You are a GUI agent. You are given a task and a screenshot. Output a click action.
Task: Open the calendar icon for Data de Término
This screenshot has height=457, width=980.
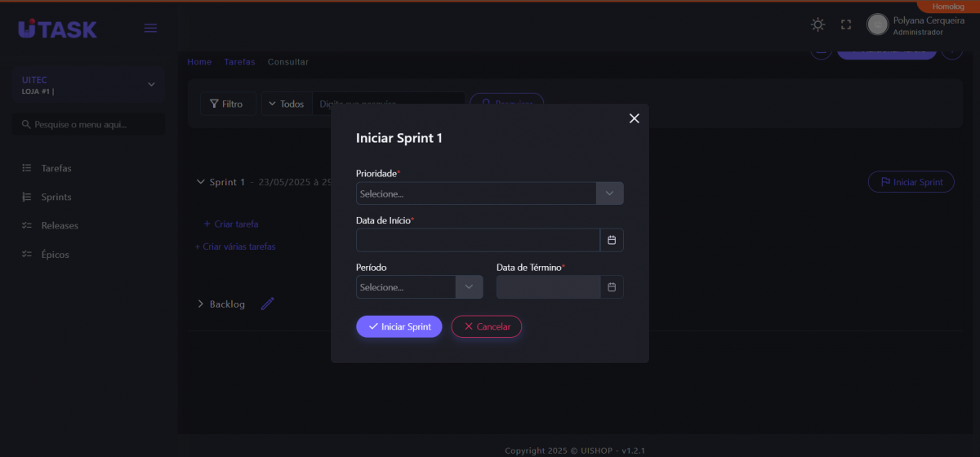pos(612,287)
